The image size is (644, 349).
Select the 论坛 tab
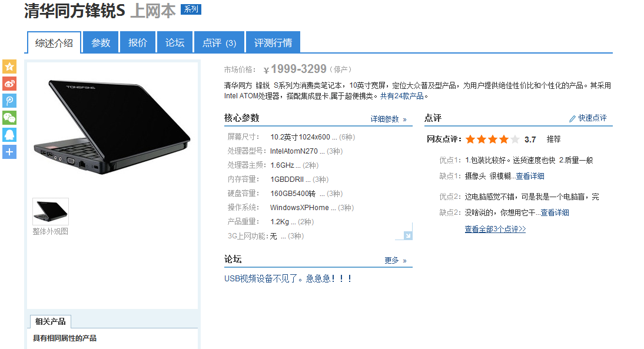(175, 42)
